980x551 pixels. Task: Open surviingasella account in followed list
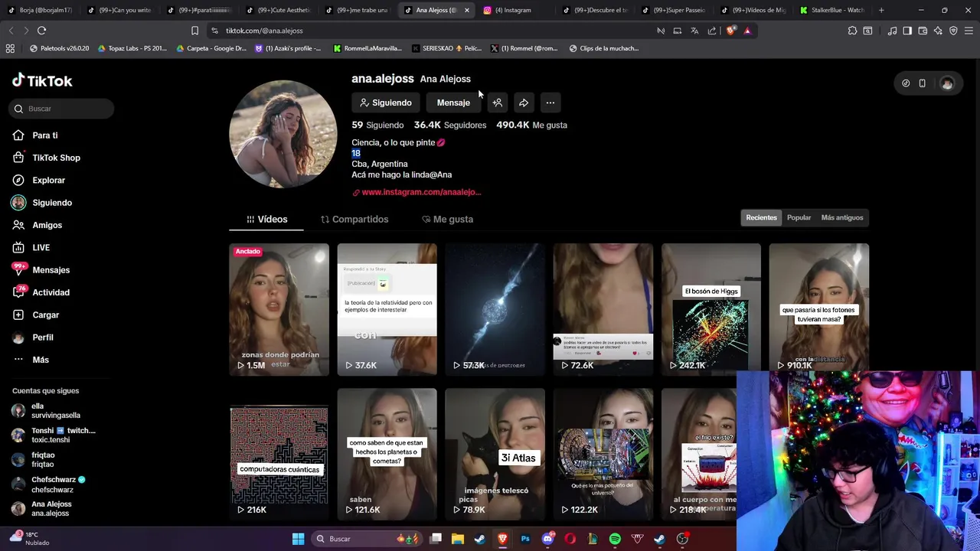(55, 411)
